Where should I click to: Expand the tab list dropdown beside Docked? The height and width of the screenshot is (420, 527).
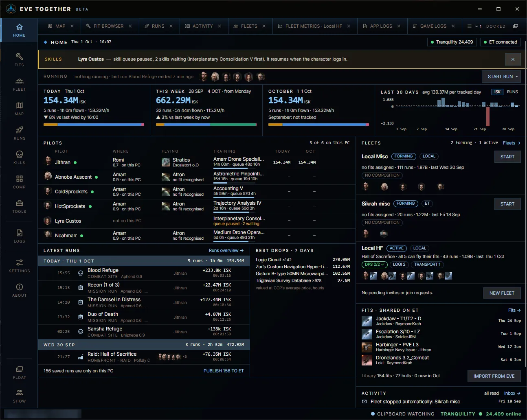[474, 26]
